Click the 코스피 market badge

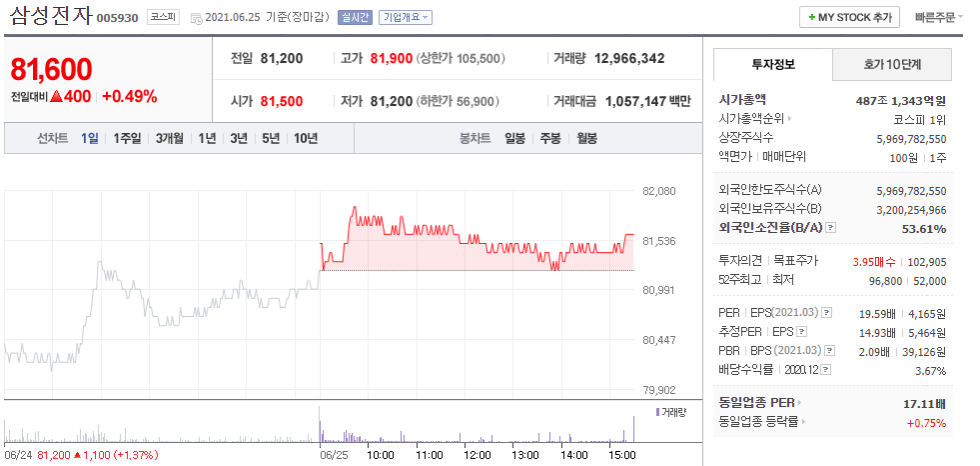[163, 18]
